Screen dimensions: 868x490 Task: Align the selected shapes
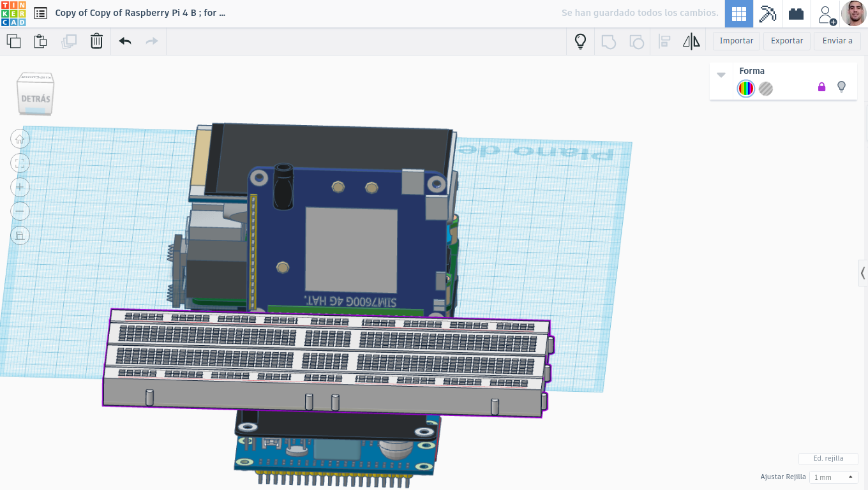click(x=664, y=41)
